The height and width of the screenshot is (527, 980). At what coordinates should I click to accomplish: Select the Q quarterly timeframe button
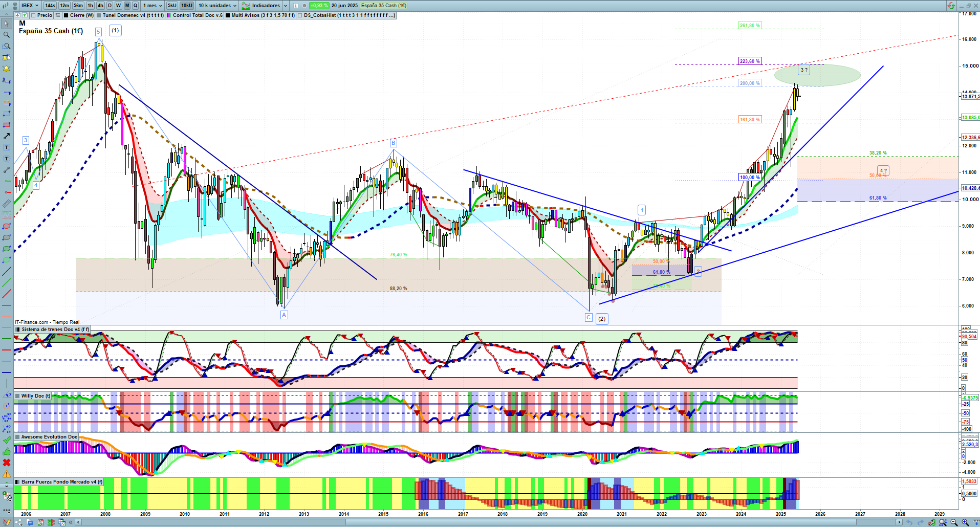136,6
